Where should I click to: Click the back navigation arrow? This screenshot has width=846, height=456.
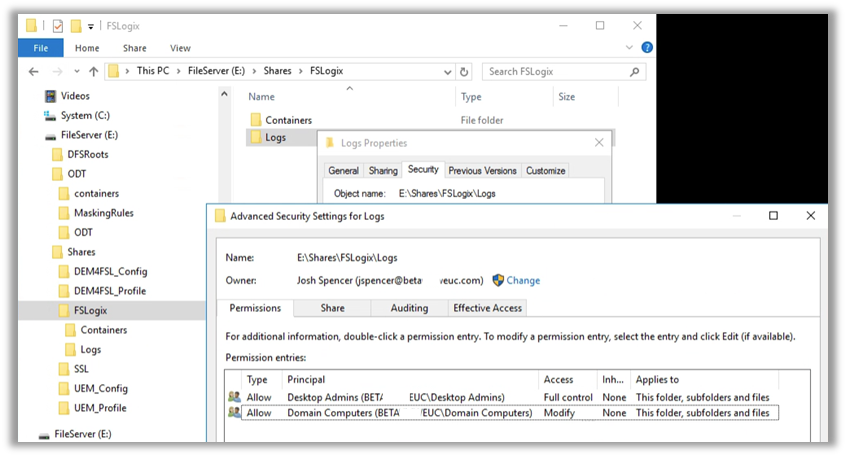point(33,72)
